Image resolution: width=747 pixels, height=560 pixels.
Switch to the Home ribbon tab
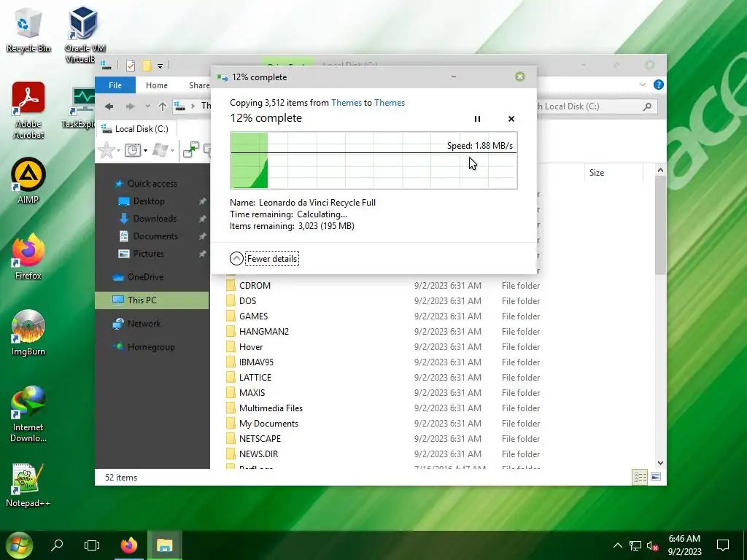coord(157,85)
